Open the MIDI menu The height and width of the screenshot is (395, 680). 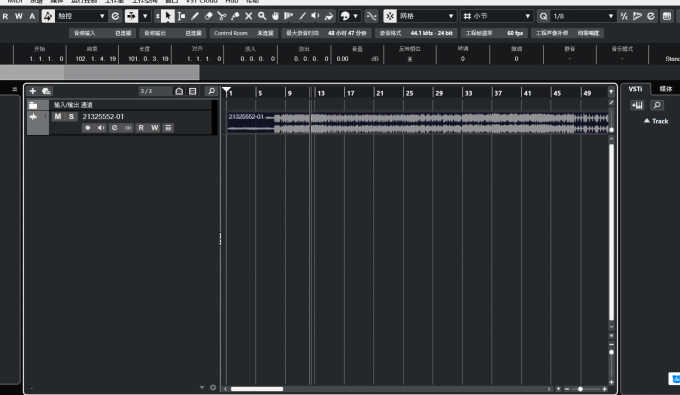tap(15, 2)
